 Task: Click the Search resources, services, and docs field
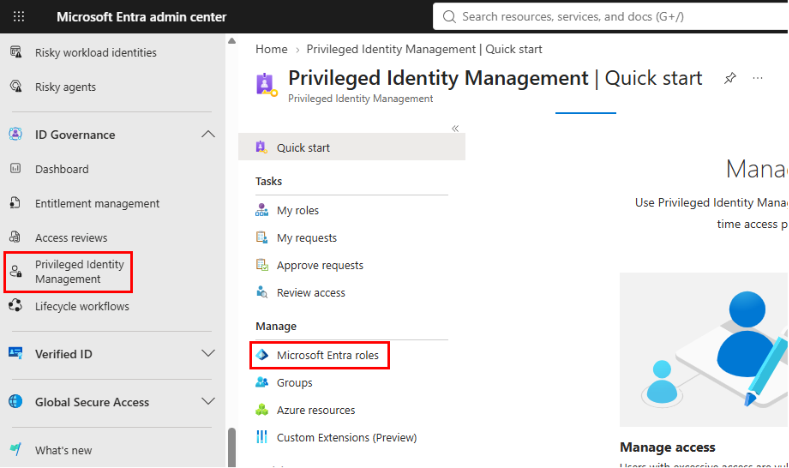pyautogui.click(x=610, y=17)
